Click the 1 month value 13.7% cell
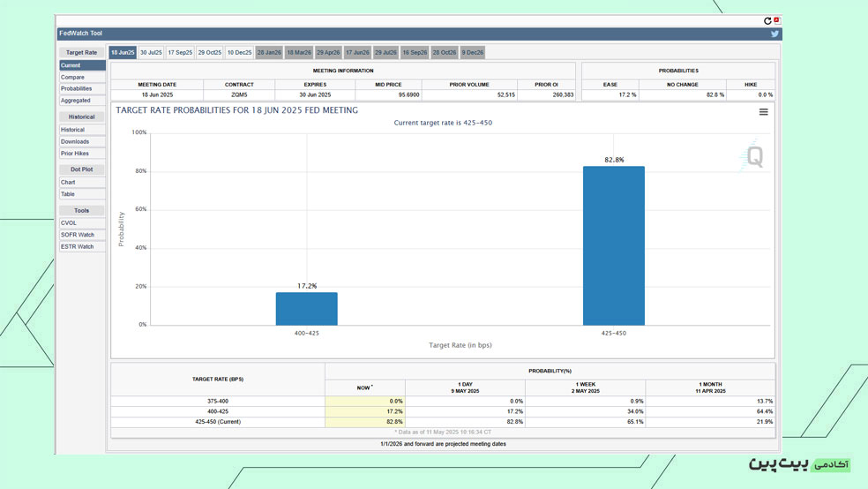 pyautogui.click(x=710, y=402)
